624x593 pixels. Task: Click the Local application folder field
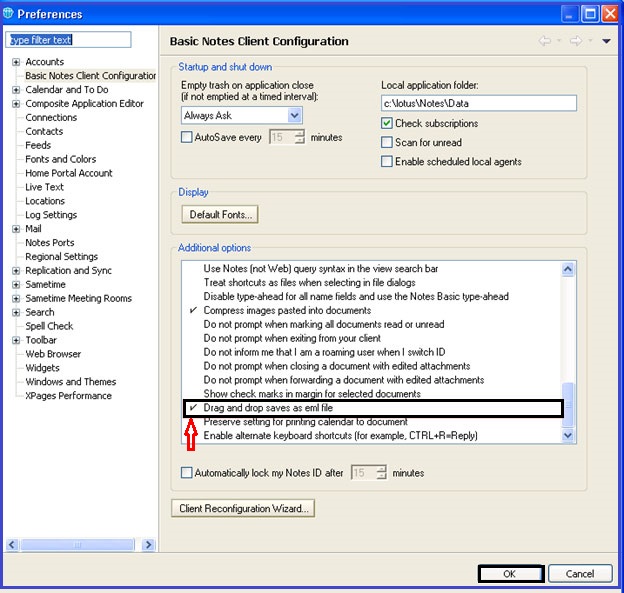[479, 103]
